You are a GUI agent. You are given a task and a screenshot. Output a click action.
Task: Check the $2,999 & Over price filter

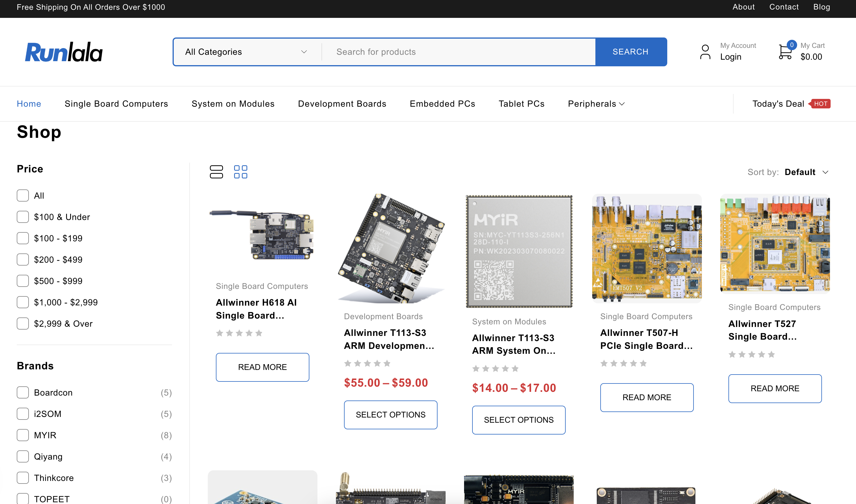tap(23, 324)
